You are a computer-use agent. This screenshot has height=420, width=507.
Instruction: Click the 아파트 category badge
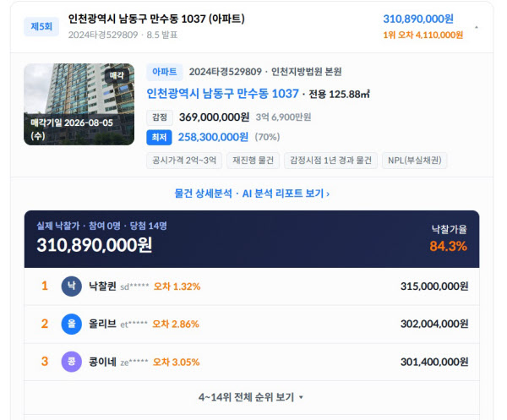click(x=164, y=72)
